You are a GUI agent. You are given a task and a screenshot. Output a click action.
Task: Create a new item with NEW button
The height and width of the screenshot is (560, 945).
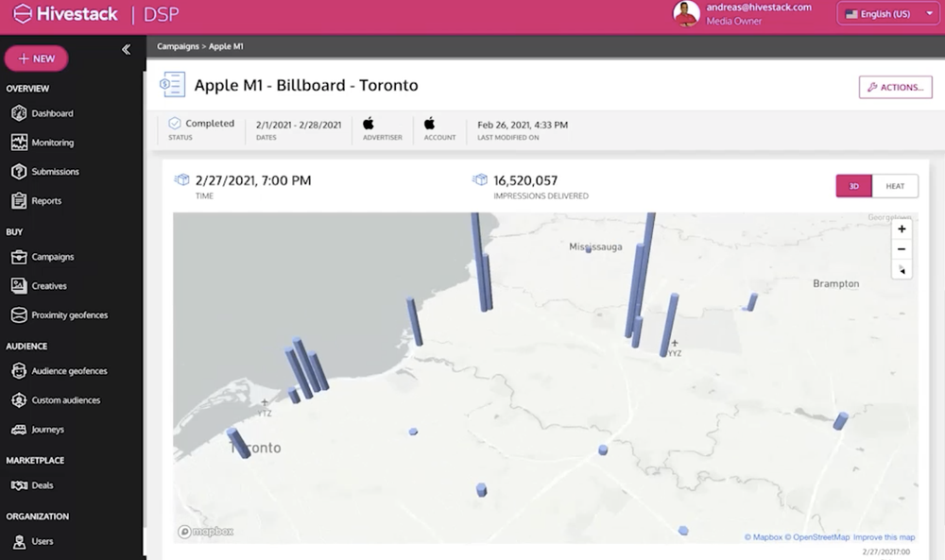(36, 59)
